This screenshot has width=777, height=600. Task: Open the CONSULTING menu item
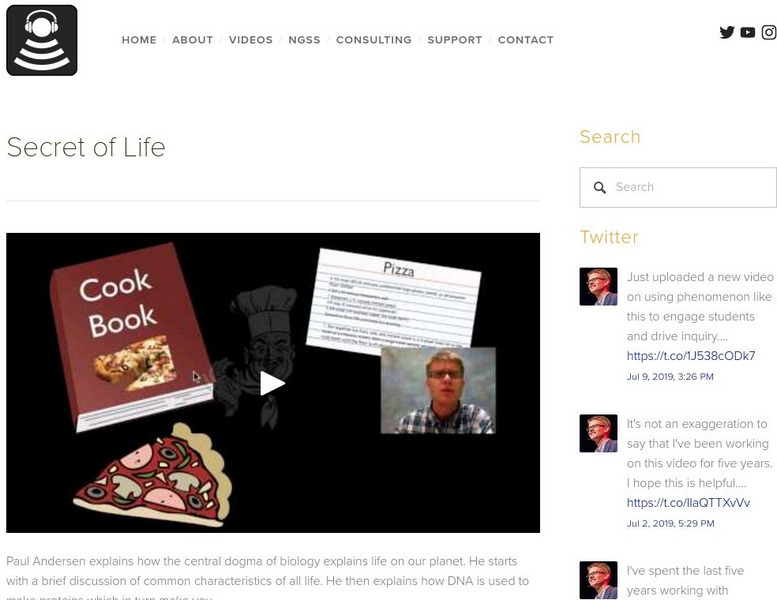(374, 40)
